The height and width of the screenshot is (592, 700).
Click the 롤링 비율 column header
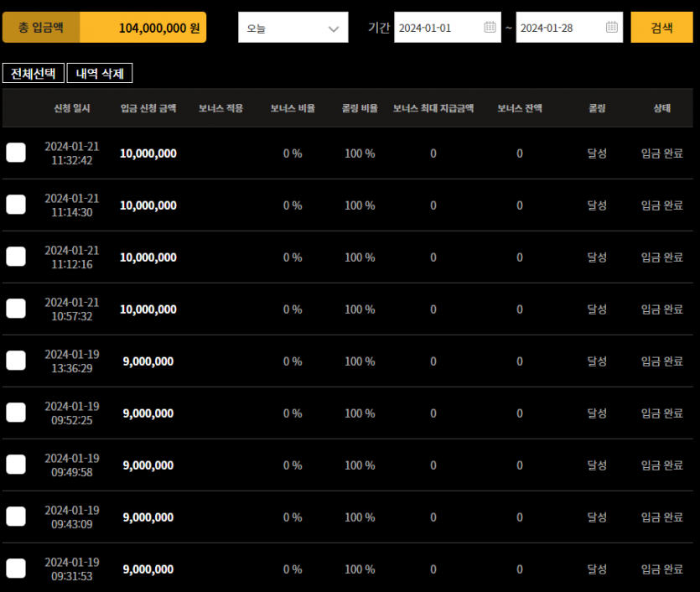click(360, 108)
